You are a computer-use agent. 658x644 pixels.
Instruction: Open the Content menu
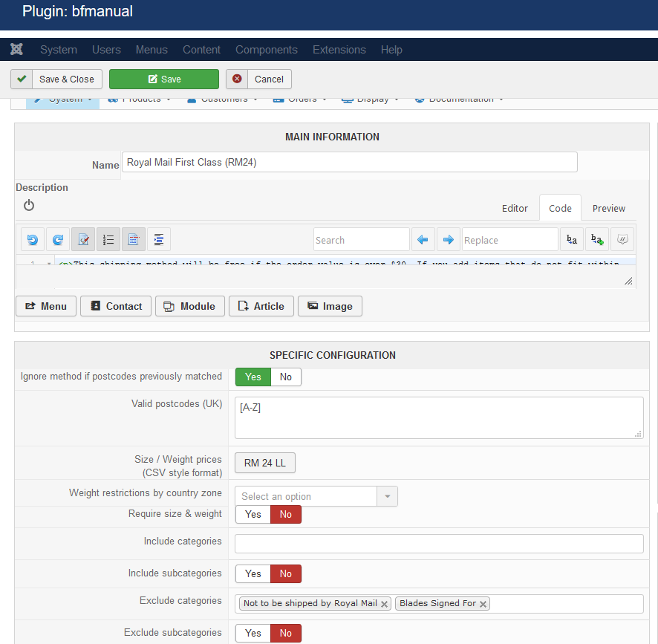201,50
